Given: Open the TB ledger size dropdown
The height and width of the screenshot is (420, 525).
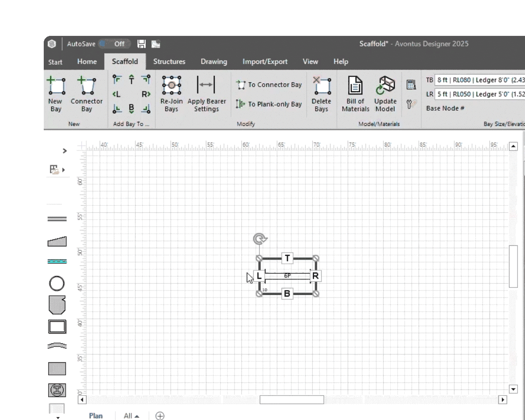Looking at the screenshot, I should (479, 80).
